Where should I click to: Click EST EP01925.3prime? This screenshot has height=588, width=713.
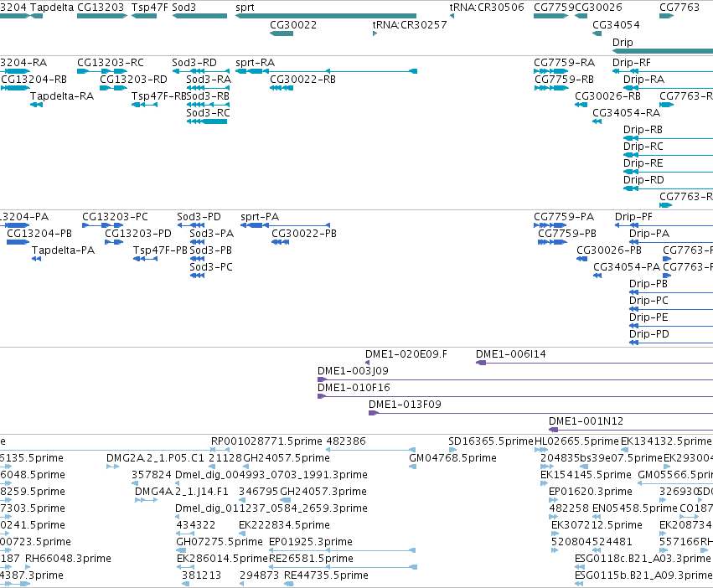pyautogui.click(x=343, y=550)
